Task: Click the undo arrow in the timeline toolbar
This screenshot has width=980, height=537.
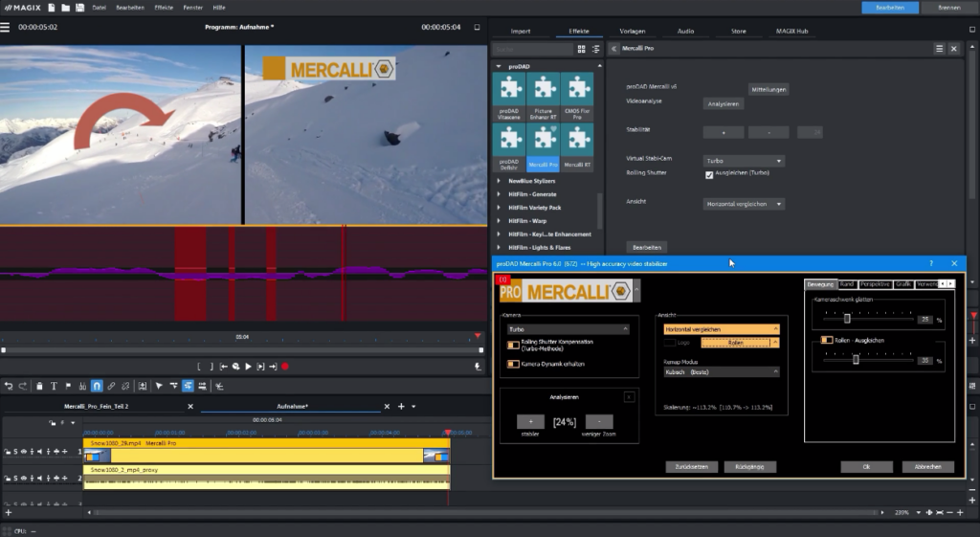Action: click(x=9, y=387)
